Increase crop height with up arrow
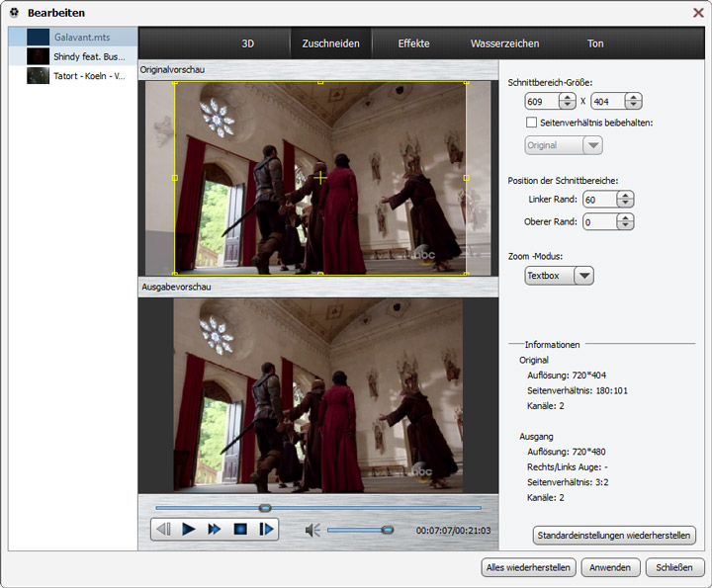The height and width of the screenshot is (588, 712). click(633, 97)
